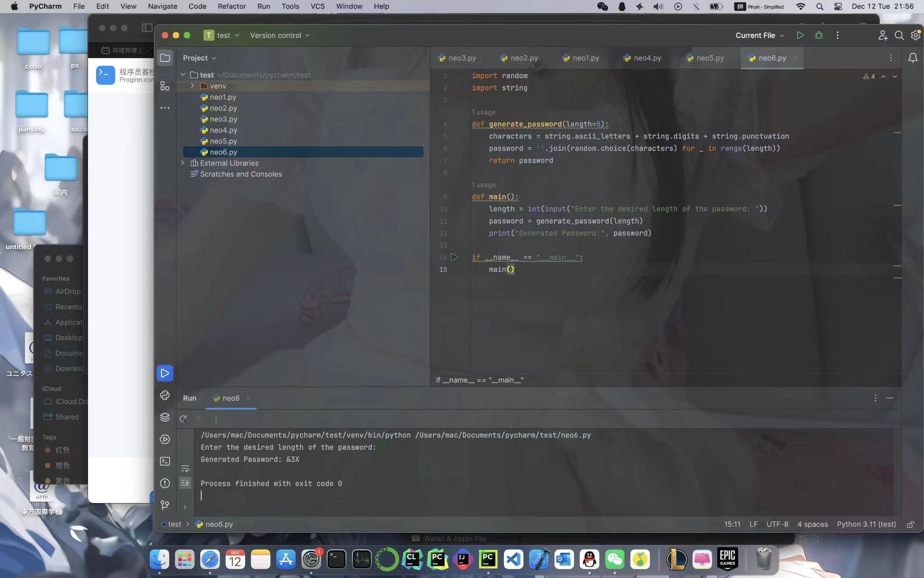
Task: Switch to the neo5.py editor tab
Action: [x=705, y=58]
